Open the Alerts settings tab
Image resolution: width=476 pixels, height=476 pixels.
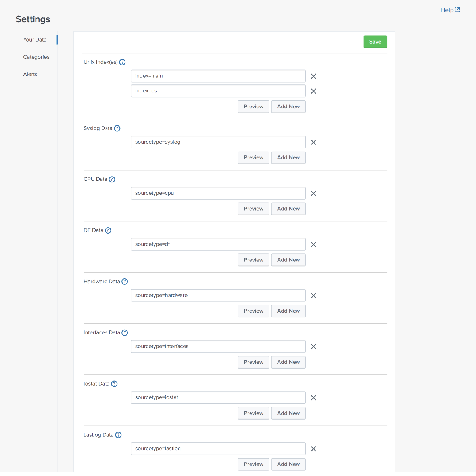30,74
